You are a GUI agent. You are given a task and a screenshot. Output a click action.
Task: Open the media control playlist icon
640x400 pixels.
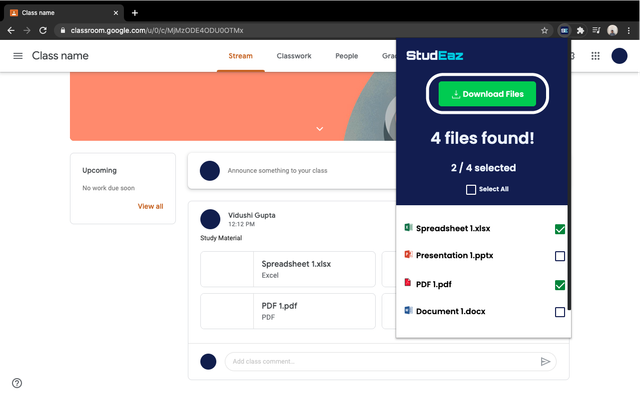(596, 31)
